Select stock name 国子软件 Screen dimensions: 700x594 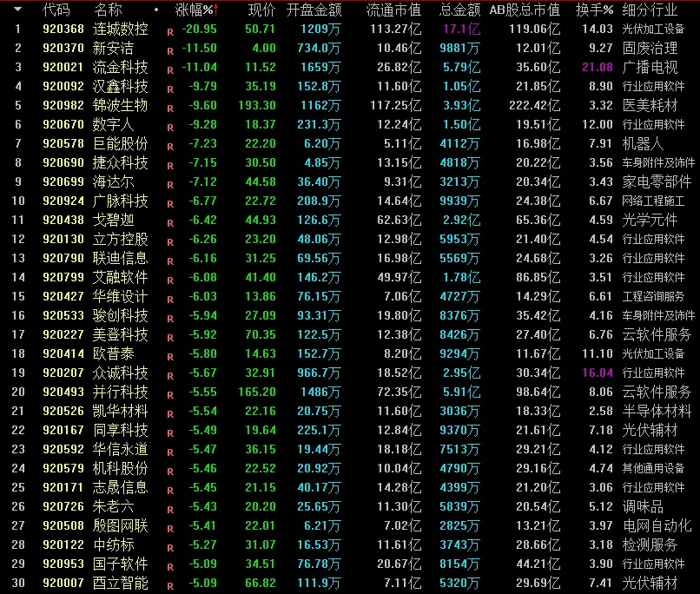pos(120,564)
